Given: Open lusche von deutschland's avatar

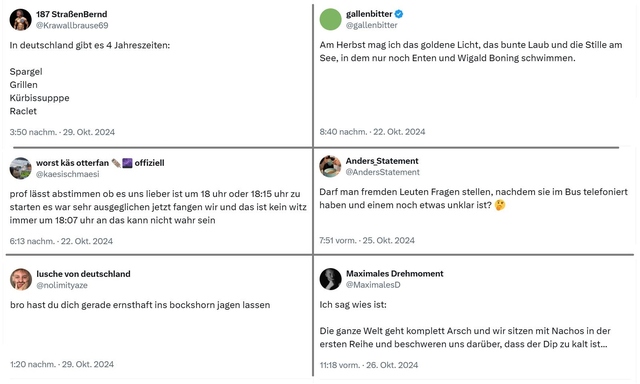Looking at the screenshot, I should tap(21, 279).
